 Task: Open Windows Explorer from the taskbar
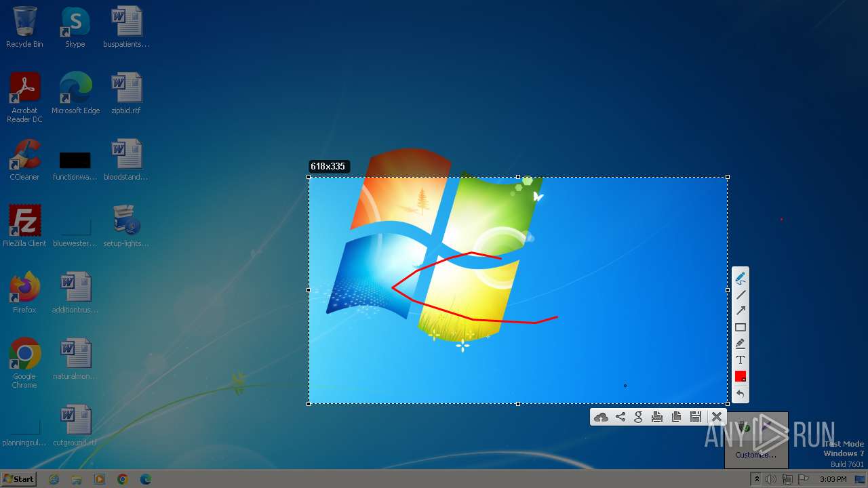pyautogui.click(x=77, y=479)
